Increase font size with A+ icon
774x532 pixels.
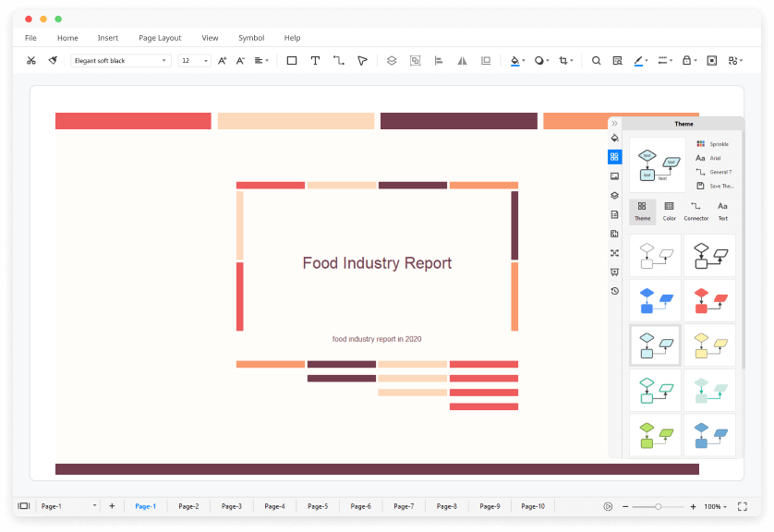(x=222, y=61)
